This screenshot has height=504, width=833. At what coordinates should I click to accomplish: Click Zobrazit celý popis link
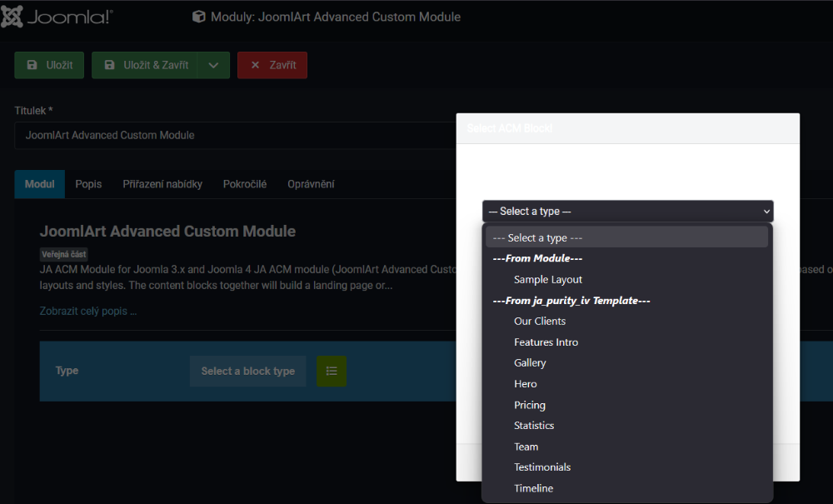88,312
